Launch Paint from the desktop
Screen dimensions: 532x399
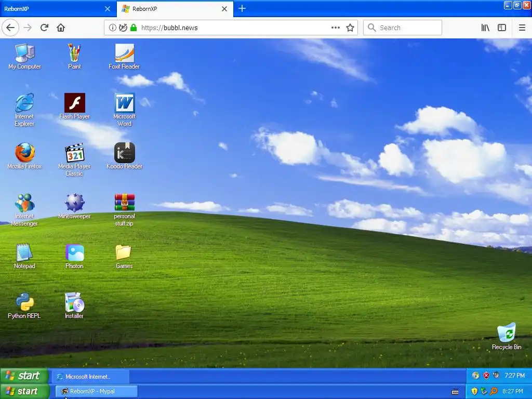74,57
